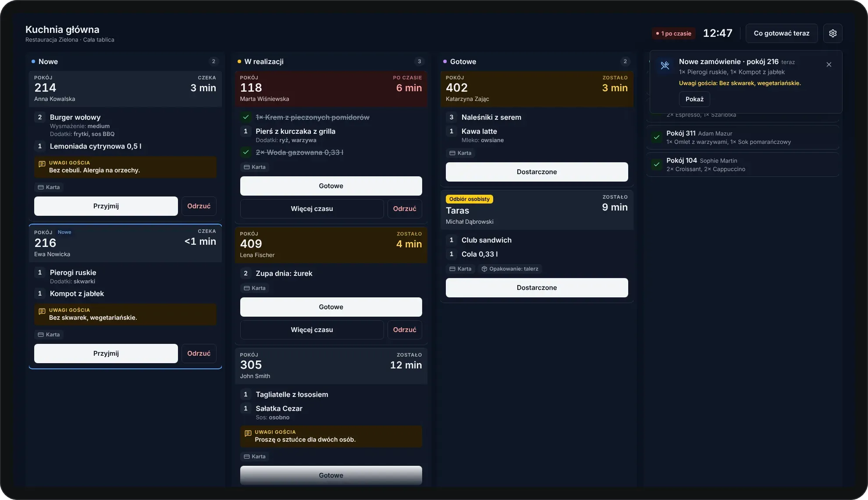Open settings via the gear icon
This screenshot has width=868, height=500.
tap(832, 33)
